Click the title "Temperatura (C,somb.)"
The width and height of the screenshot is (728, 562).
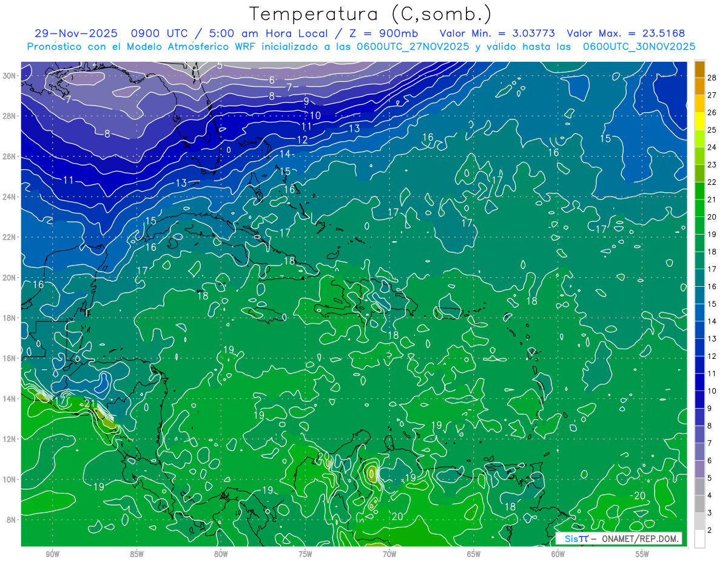pyautogui.click(x=371, y=14)
